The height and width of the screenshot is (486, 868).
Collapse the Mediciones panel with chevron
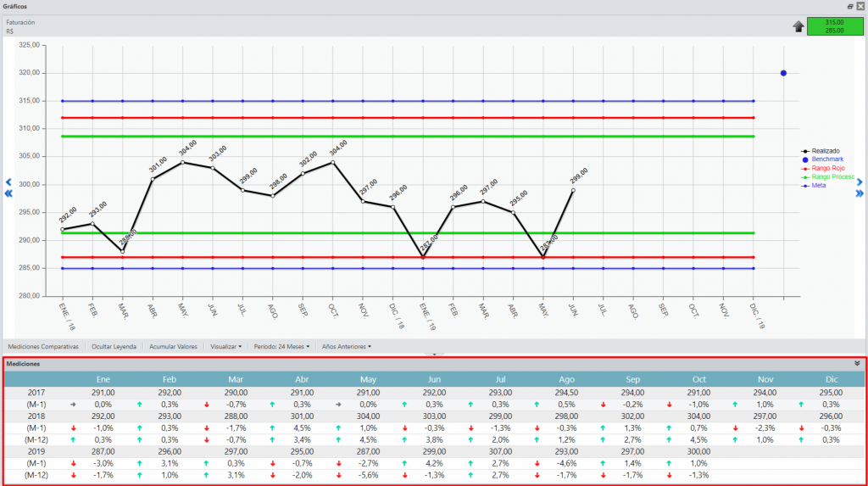point(857,364)
